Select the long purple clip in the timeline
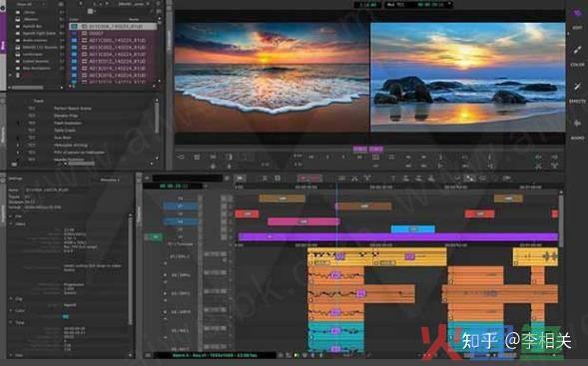 click(398, 236)
